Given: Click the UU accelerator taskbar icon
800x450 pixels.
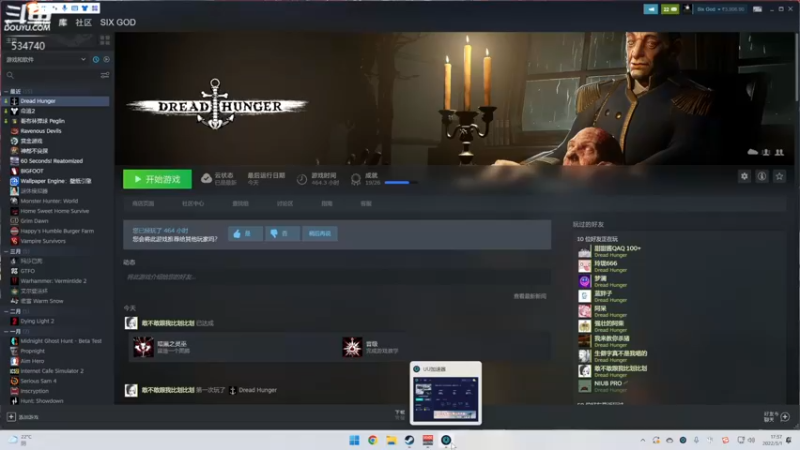Looking at the screenshot, I should point(446,440).
